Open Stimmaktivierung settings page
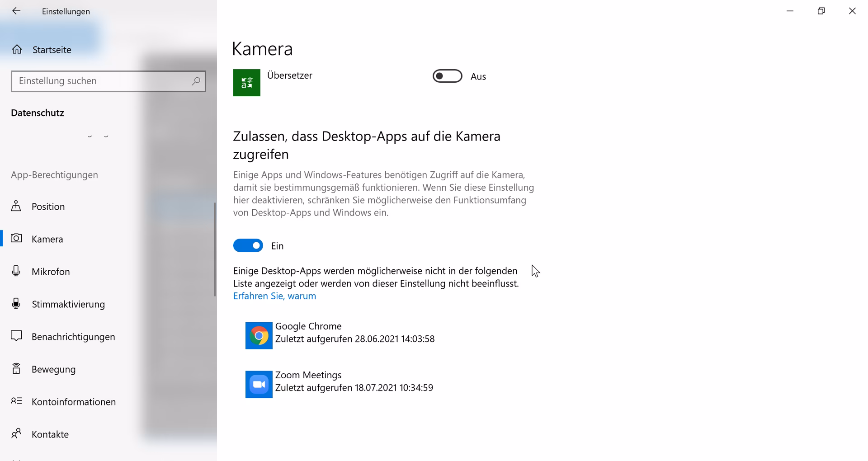The width and height of the screenshot is (868, 461). click(68, 304)
